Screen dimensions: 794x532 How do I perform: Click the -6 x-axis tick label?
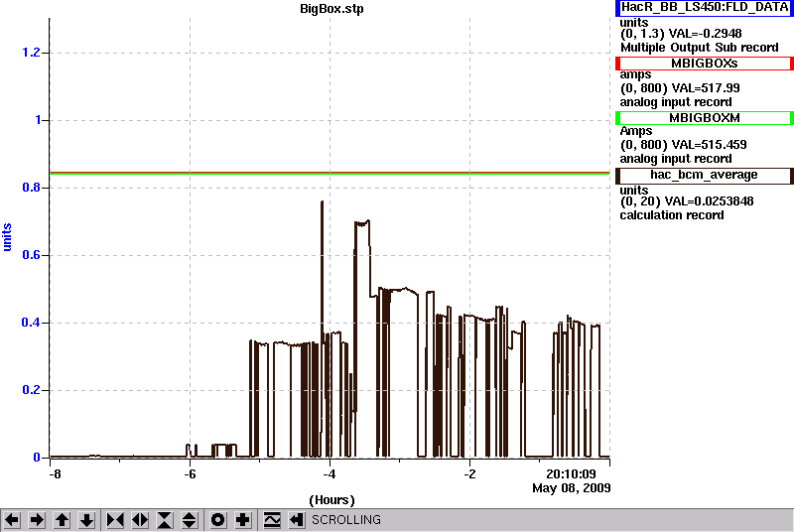click(190, 474)
